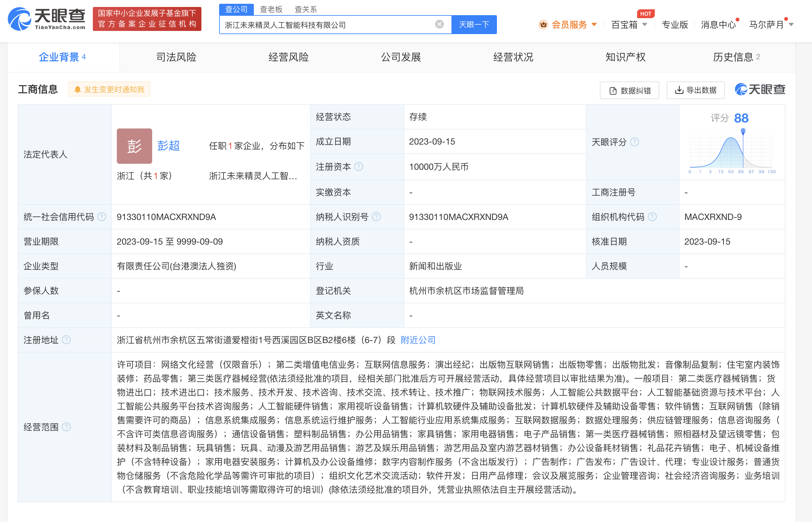Screen dimensions: 812x522
Task: Click help icon next to 经营范围
Action: (x=66, y=427)
